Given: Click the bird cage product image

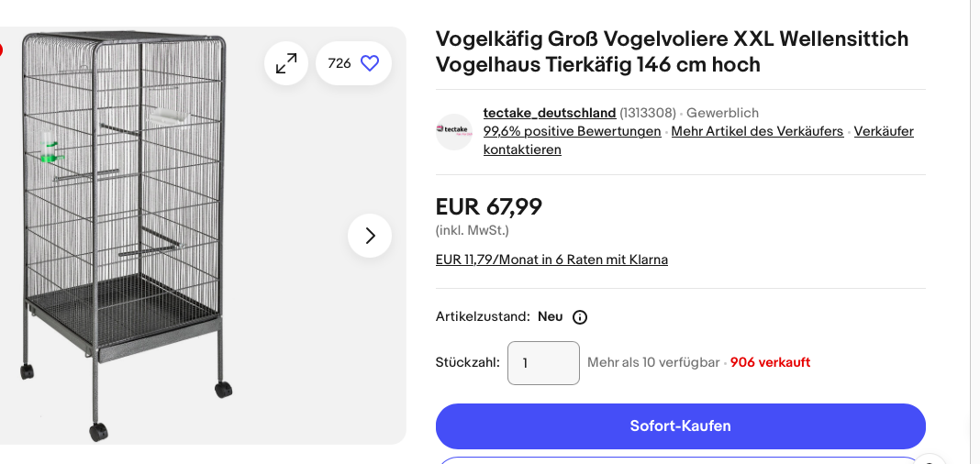Looking at the screenshot, I should tap(125, 236).
